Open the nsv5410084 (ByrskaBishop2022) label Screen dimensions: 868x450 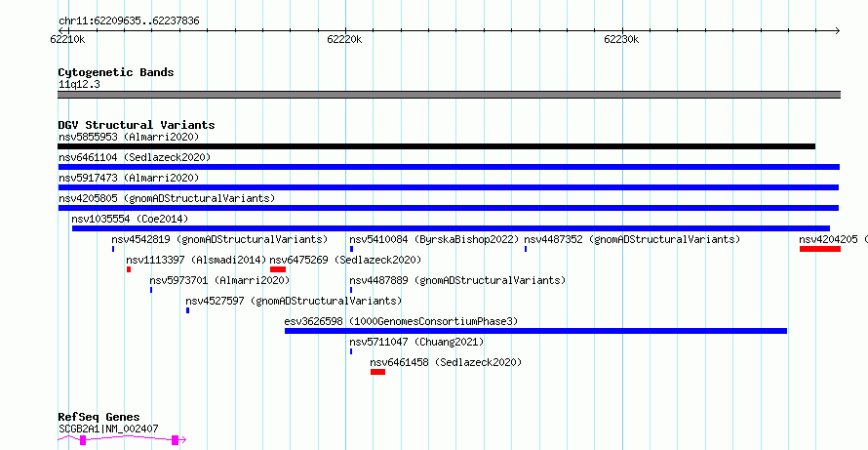pos(434,239)
